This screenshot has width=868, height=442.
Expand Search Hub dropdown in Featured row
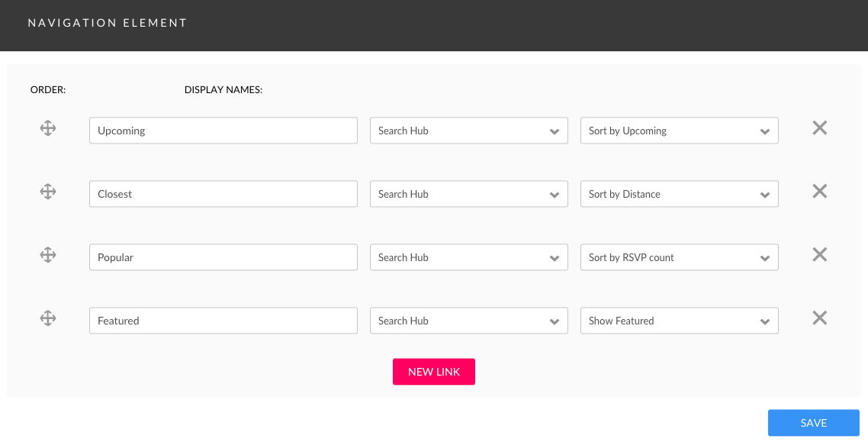coord(469,321)
